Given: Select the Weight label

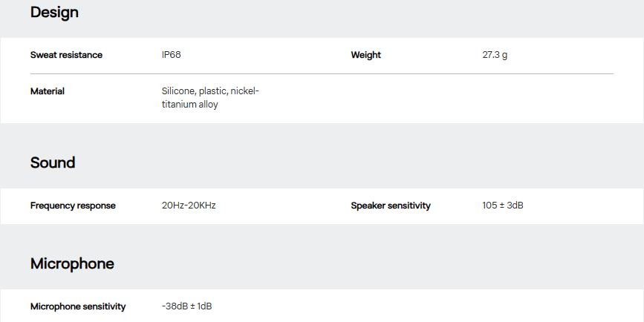Looking at the screenshot, I should click(x=365, y=55).
